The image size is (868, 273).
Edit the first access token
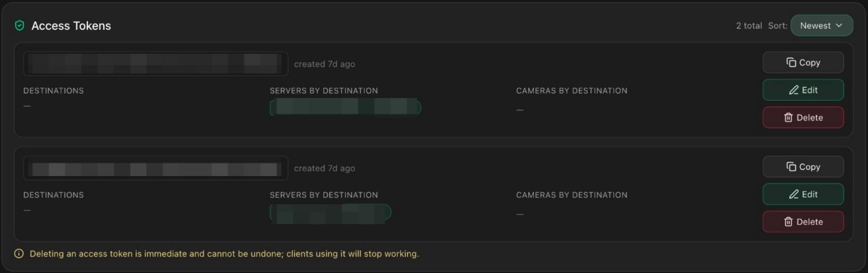point(803,90)
